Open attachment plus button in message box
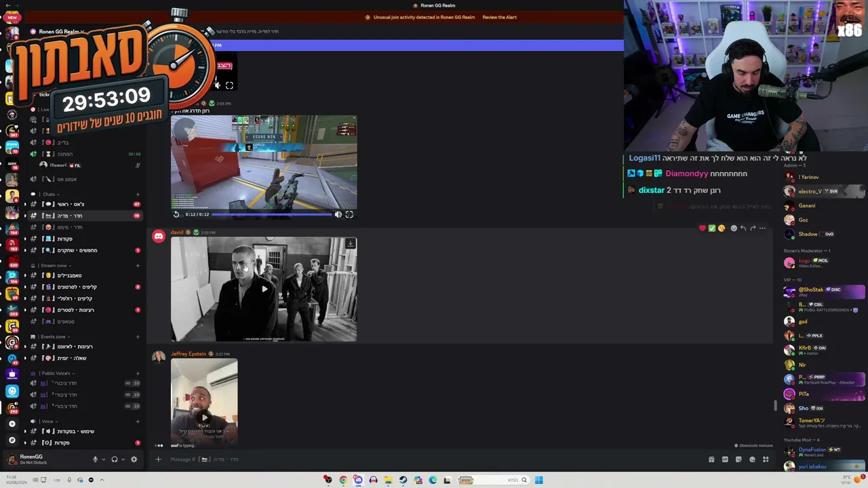The width and height of the screenshot is (868, 488). pos(158,460)
